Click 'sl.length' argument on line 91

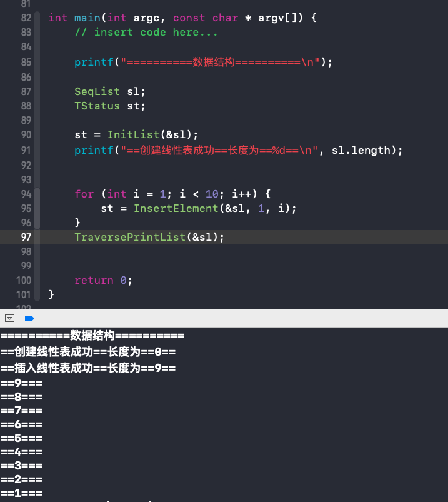[361, 150]
